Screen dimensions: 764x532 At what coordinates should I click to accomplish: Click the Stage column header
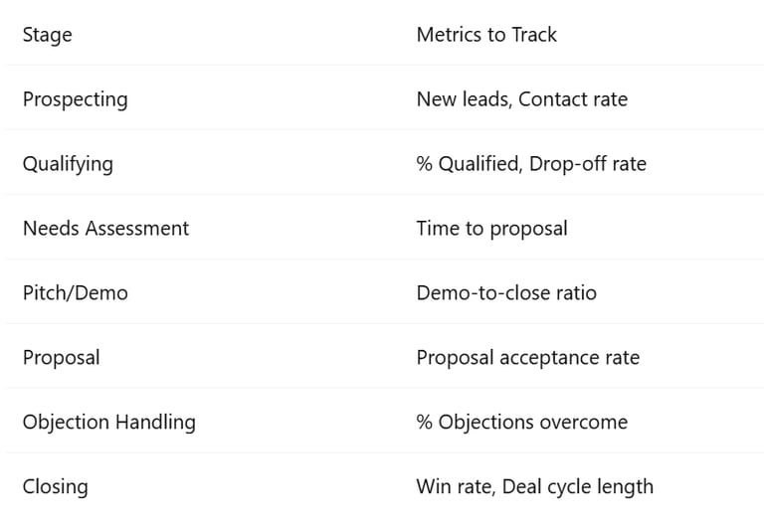point(48,35)
